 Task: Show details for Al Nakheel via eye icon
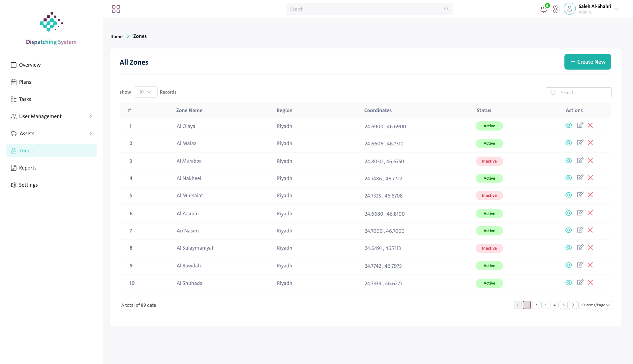coord(568,178)
